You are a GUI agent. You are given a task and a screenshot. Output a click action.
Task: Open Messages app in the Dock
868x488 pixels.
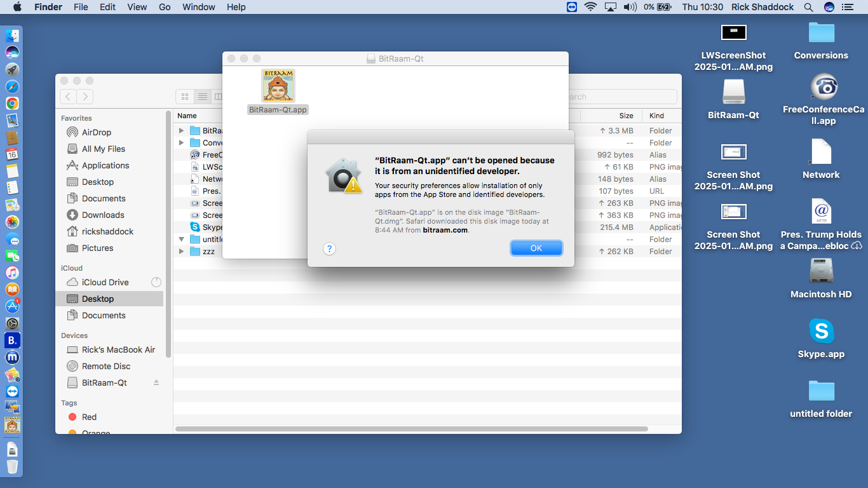pos(12,239)
